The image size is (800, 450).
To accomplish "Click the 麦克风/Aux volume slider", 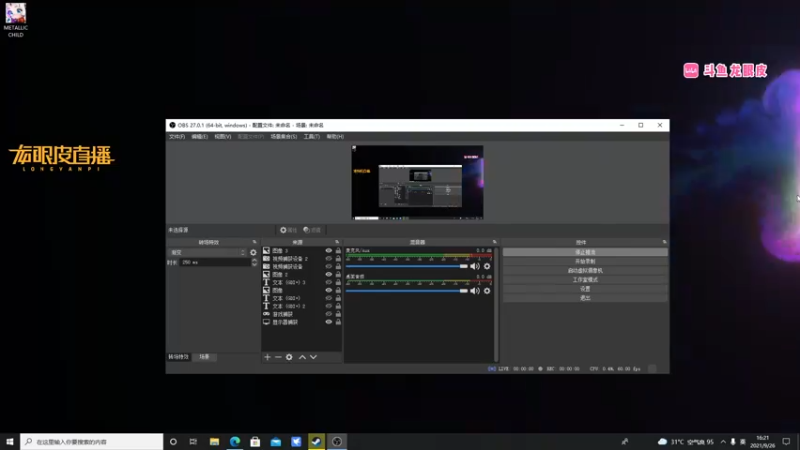I will pos(407,266).
